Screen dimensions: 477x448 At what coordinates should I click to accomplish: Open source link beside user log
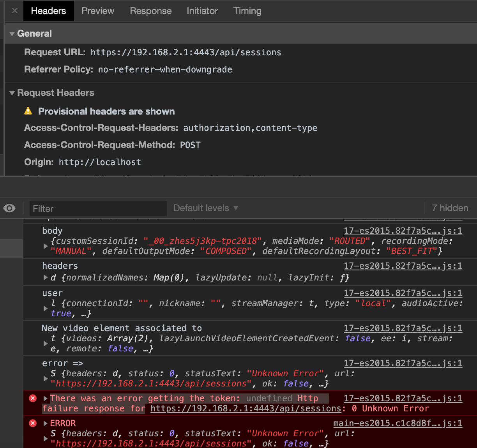tap(403, 293)
